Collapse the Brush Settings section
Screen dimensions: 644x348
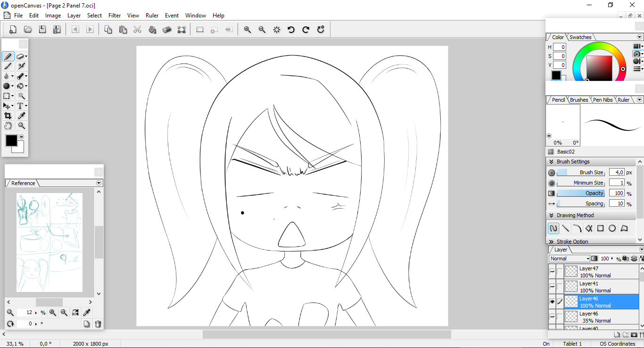click(551, 162)
